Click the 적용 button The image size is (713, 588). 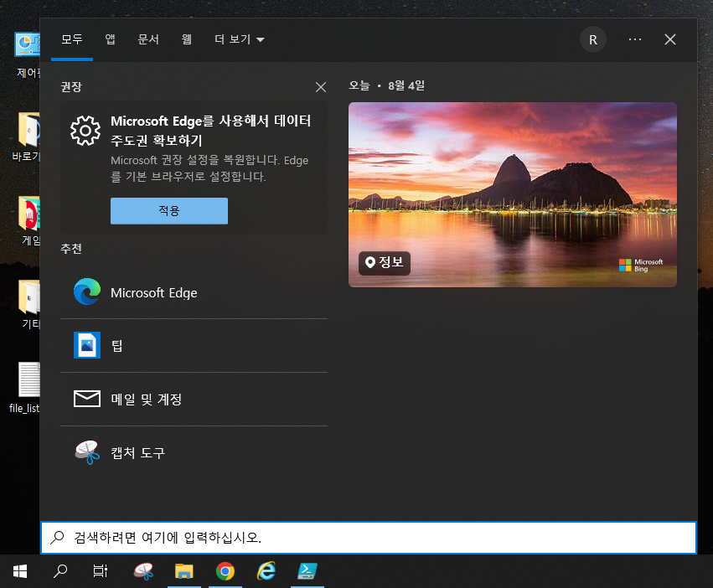169,210
